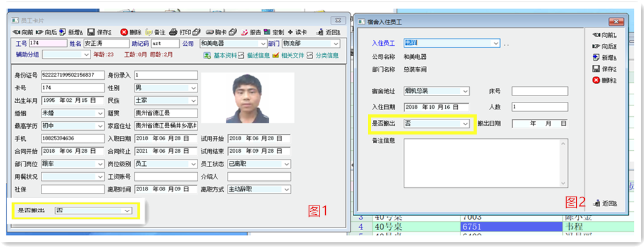Screen dimensions: 644x247
Task: Click the 读卡 icon in toolbar
Action: coord(291,32)
